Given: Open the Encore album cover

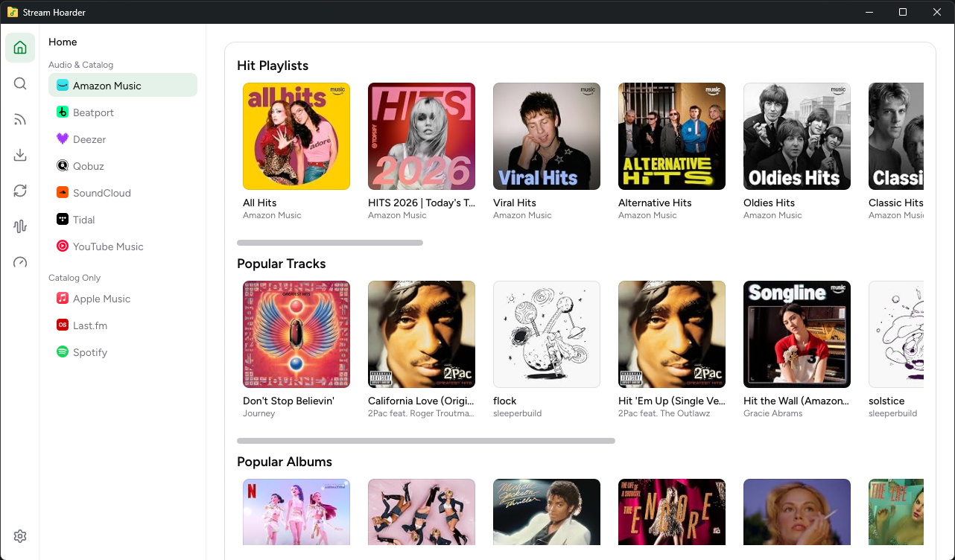Looking at the screenshot, I should click(x=672, y=512).
